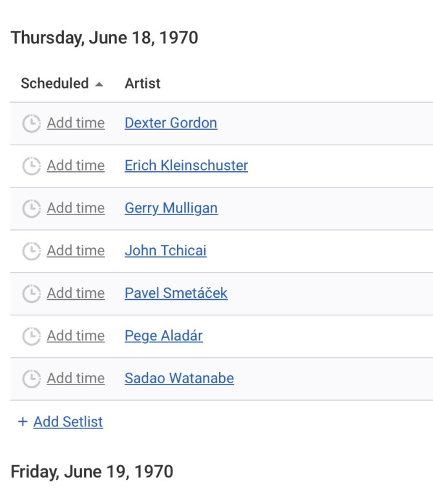Click the clock icon beside Sadao Watanabe
The width and height of the screenshot is (433, 504).
tap(32, 379)
